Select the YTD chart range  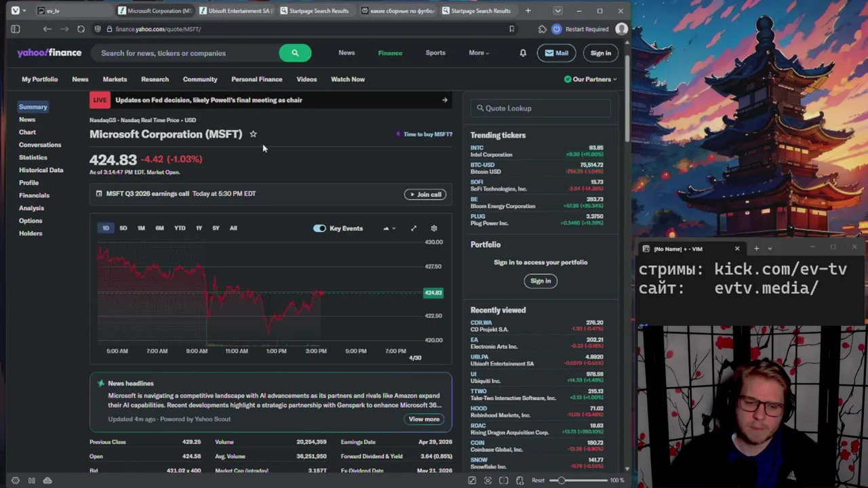tap(180, 228)
